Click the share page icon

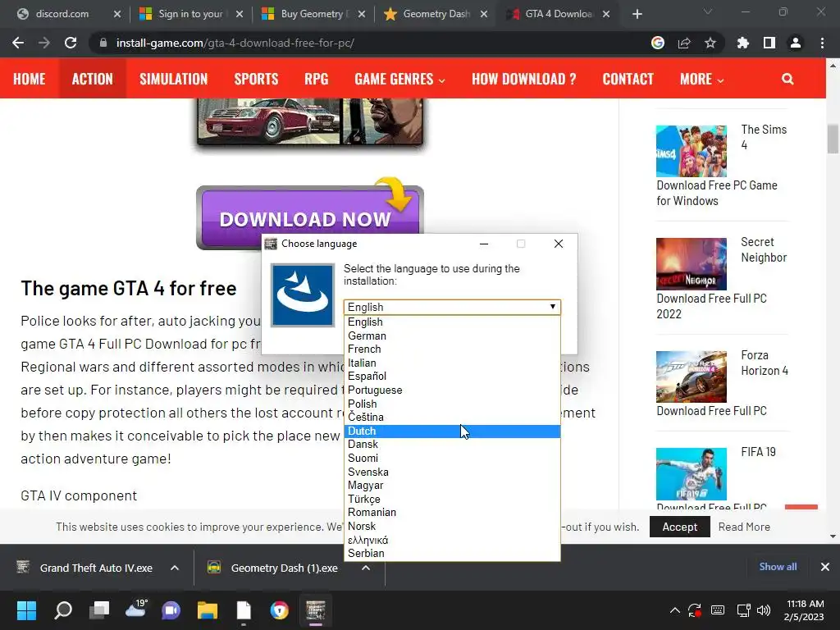pyautogui.click(x=684, y=43)
